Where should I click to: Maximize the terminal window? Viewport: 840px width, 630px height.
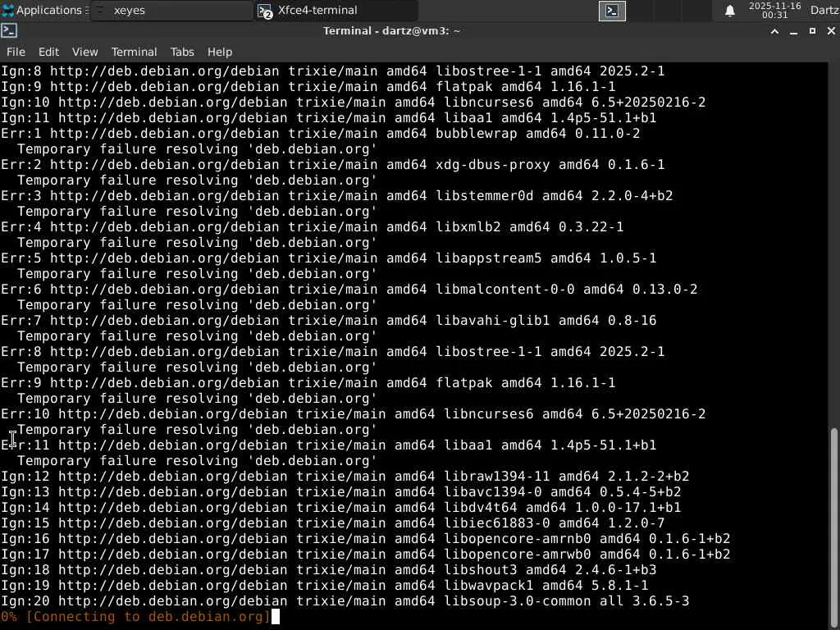(812, 32)
